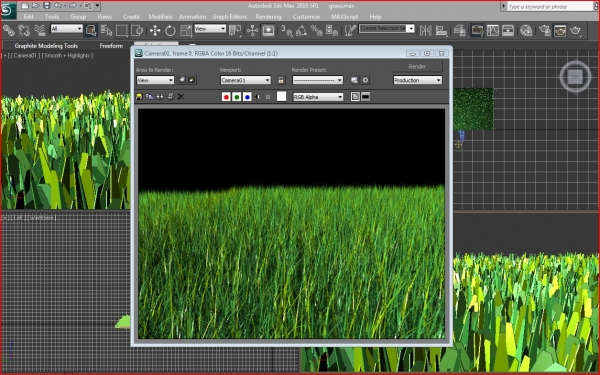Click the Align tool icon
600x375 pixels.
(x=441, y=30)
